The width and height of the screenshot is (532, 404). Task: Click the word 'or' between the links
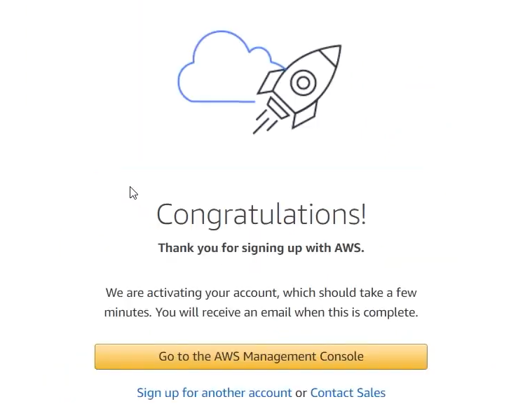click(301, 393)
